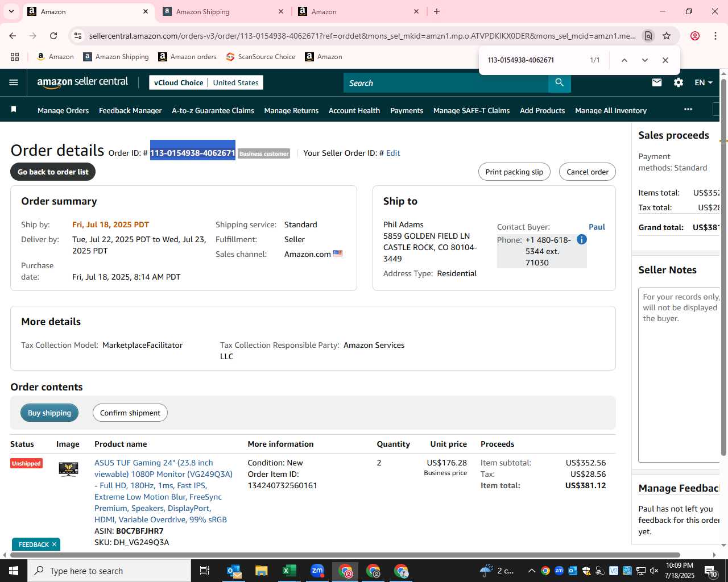Click the bookmark flag icon in navigation bar
The image size is (728, 582).
(x=14, y=109)
